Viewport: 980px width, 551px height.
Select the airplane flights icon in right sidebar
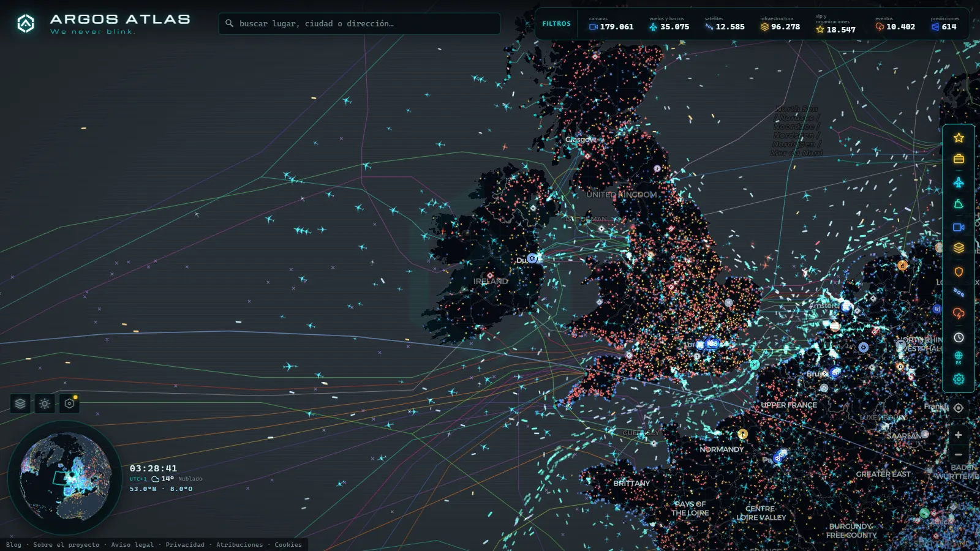click(959, 182)
